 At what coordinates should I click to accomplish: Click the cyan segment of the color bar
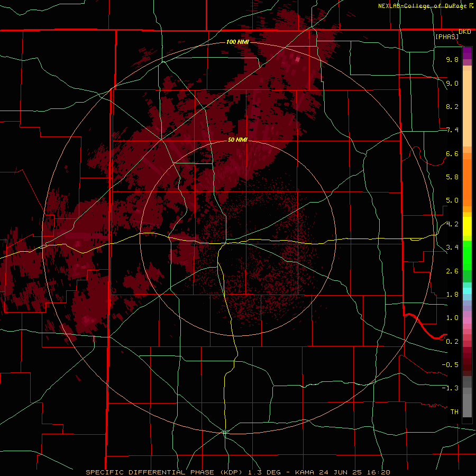pyautogui.click(x=467, y=291)
